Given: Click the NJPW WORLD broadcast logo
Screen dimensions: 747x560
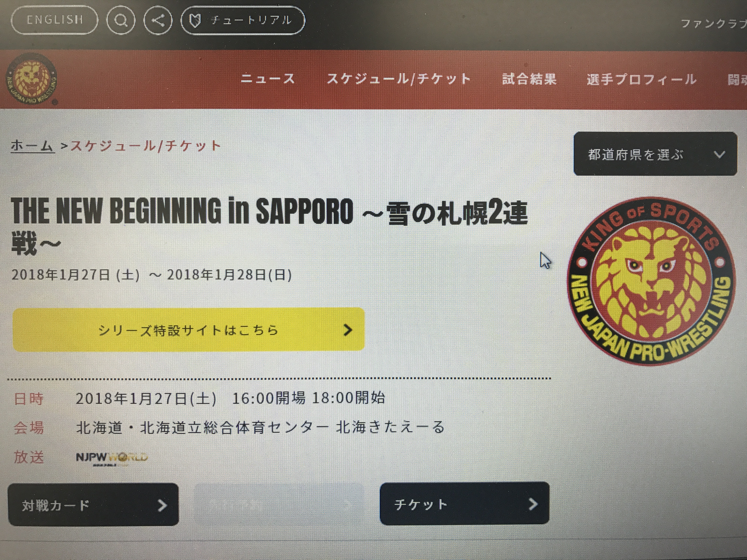Looking at the screenshot, I should (x=112, y=458).
